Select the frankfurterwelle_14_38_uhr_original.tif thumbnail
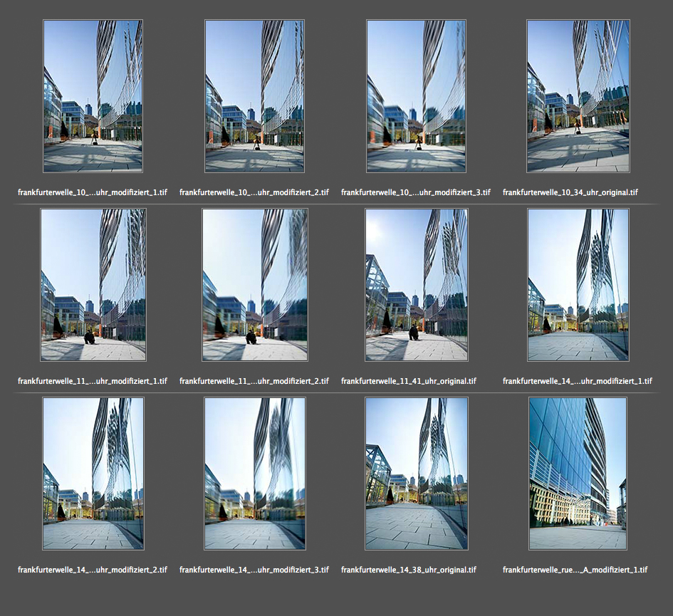 coord(416,474)
